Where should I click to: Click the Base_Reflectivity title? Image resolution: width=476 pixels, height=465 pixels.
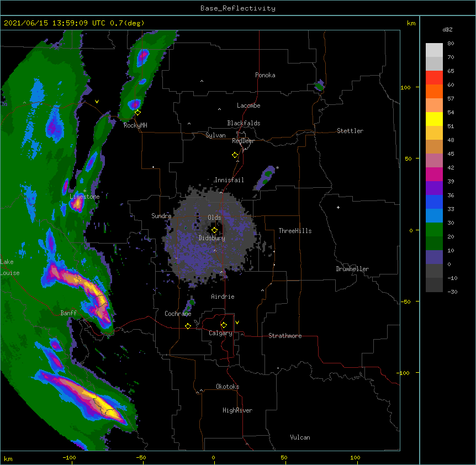(x=238, y=8)
